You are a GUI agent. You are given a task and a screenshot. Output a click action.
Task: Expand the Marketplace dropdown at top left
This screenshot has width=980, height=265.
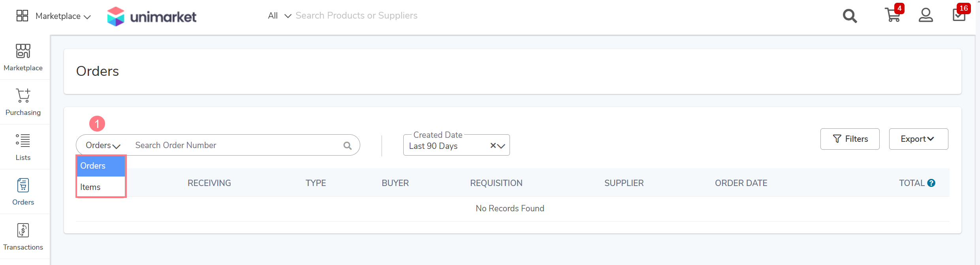tap(53, 16)
